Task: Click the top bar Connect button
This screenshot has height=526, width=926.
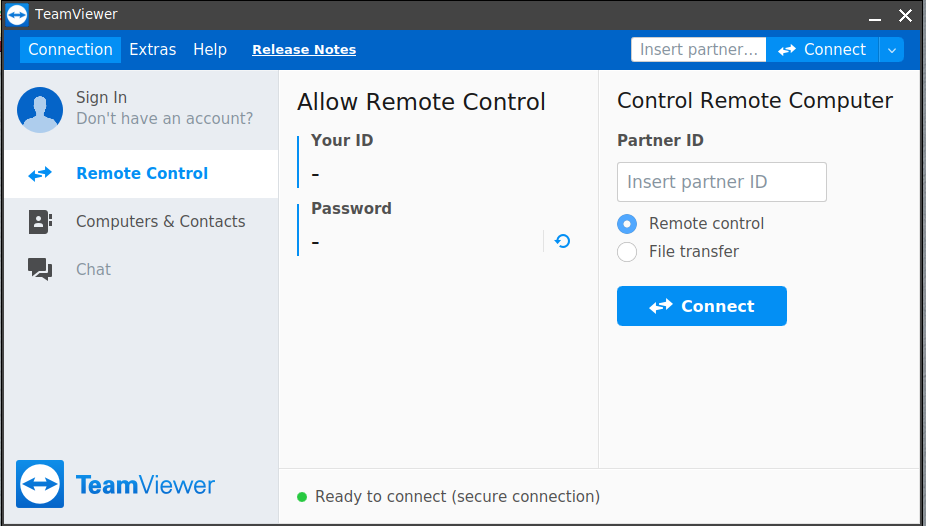Action: tap(823, 50)
